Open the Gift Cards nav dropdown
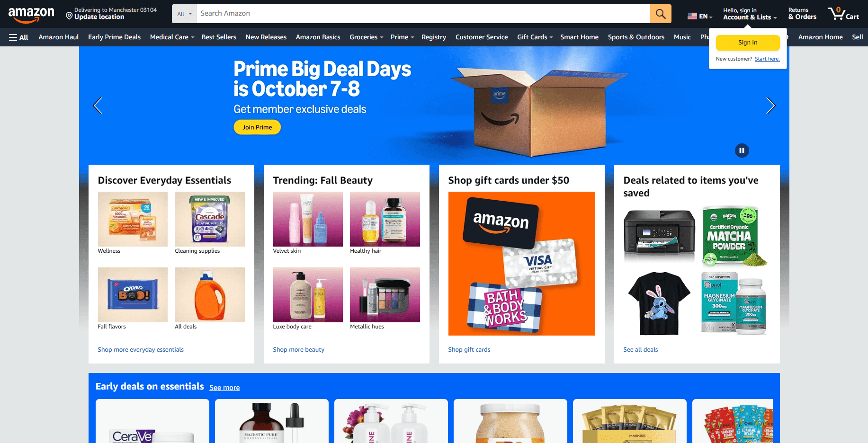This screenshot has width=868, height=443. point(535,37)
